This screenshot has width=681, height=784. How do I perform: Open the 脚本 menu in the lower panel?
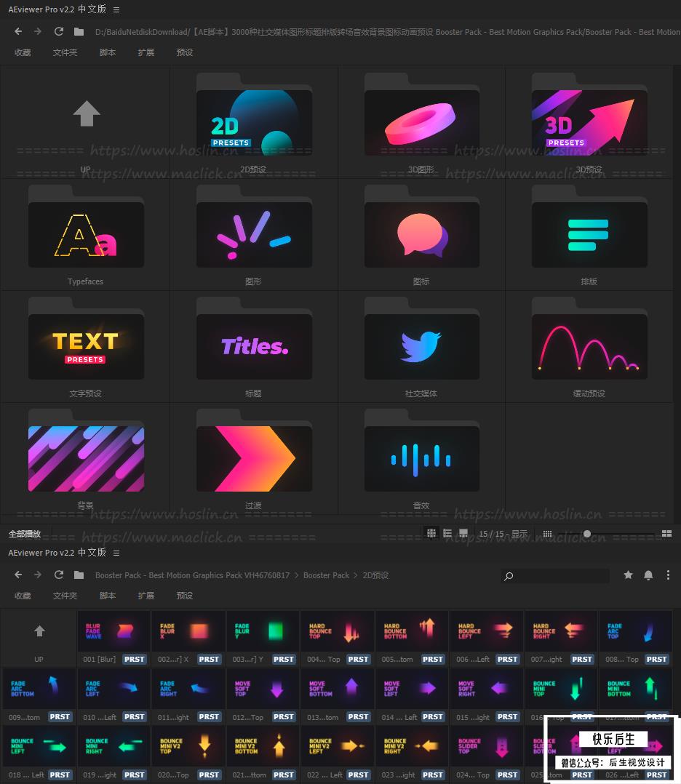pyautogui.click(x=108, y=596)
